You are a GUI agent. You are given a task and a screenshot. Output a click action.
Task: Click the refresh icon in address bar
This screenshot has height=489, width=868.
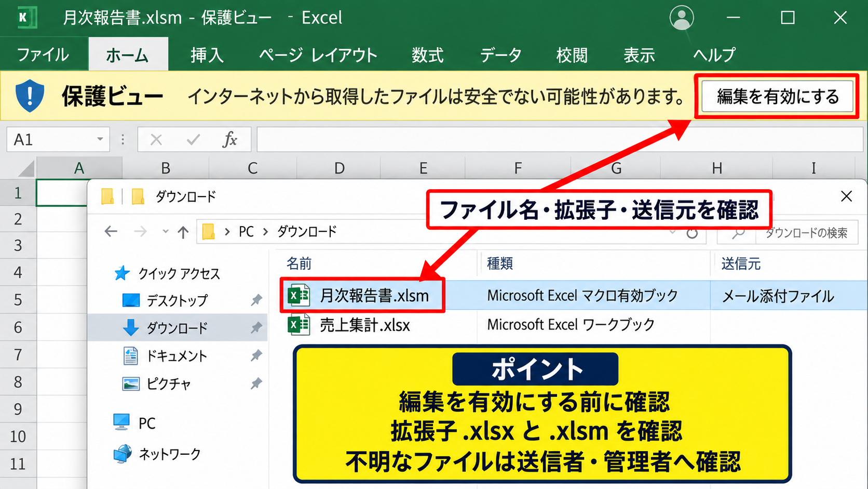[692, 233]
